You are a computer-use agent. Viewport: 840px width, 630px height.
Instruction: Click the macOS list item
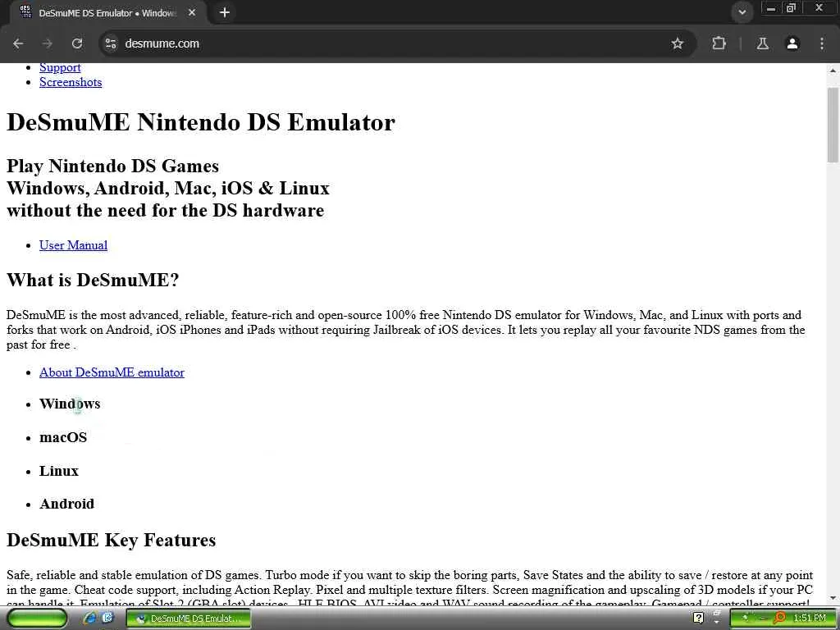point(63,438)
